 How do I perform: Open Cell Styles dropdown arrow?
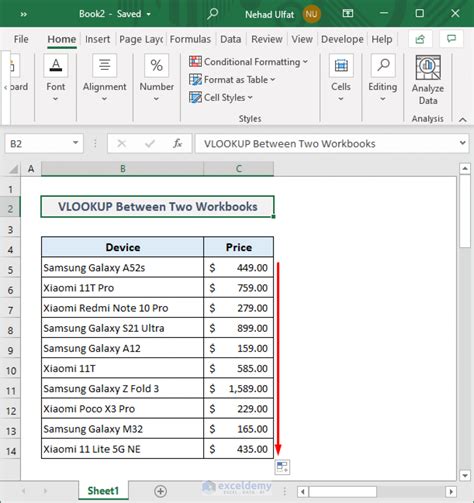(250, 97)
